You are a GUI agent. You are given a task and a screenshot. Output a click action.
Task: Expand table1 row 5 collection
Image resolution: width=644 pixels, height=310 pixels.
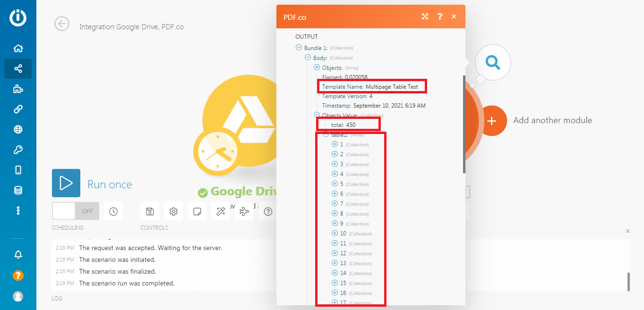(x=335, y=184)
